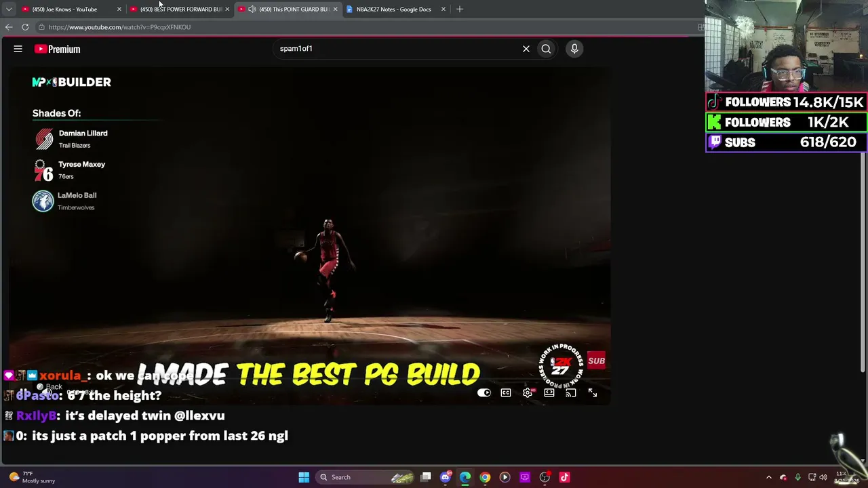Click the Trail Blazers team logo

click(x=44, y=139)
